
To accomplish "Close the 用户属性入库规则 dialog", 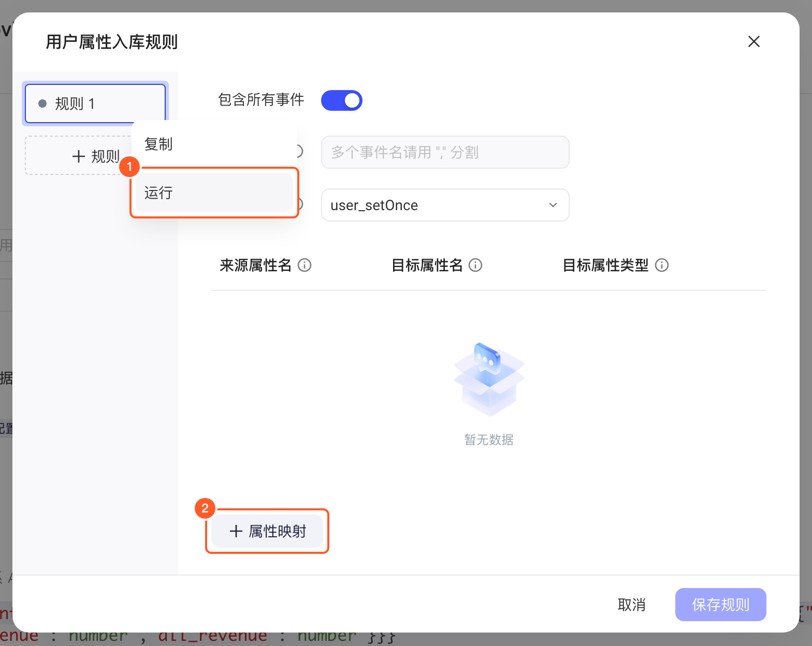I will point(753,41).
